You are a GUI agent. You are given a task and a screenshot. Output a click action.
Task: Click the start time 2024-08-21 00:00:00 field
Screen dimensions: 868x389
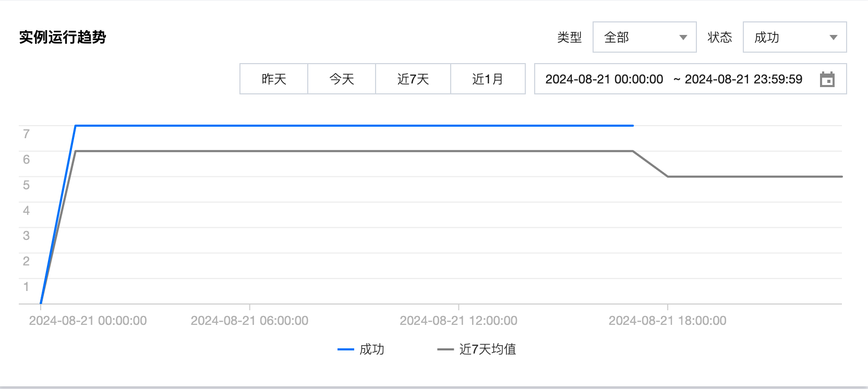[x=604, y=79]
